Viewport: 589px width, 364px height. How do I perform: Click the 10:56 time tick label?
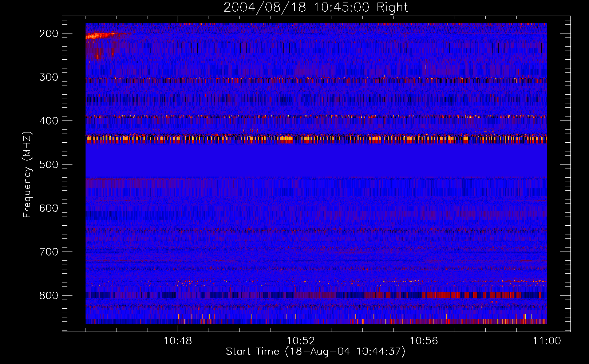coord(424,341)
